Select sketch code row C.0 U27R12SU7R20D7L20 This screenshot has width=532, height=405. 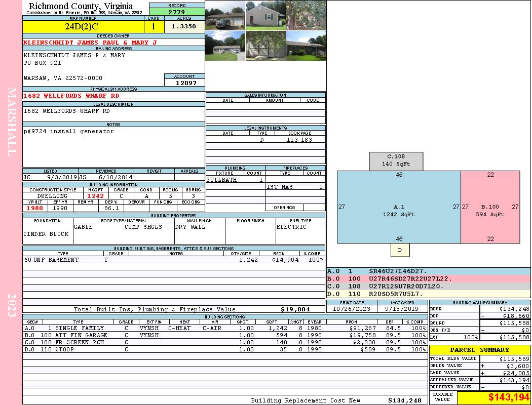[x=429, y=286]
